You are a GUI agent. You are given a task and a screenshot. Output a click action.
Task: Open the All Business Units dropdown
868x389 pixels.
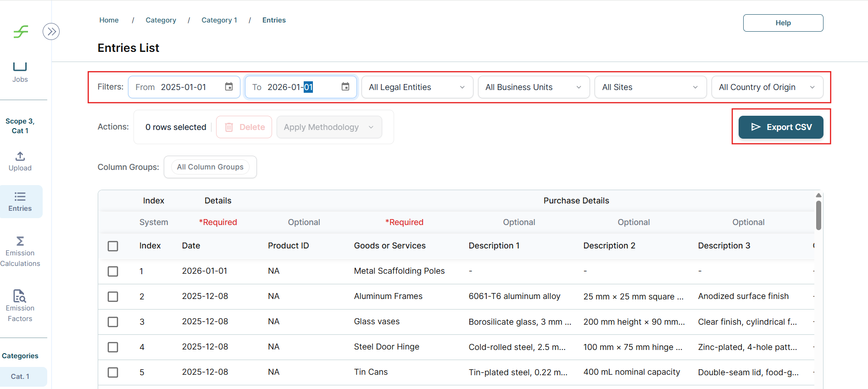534,87
